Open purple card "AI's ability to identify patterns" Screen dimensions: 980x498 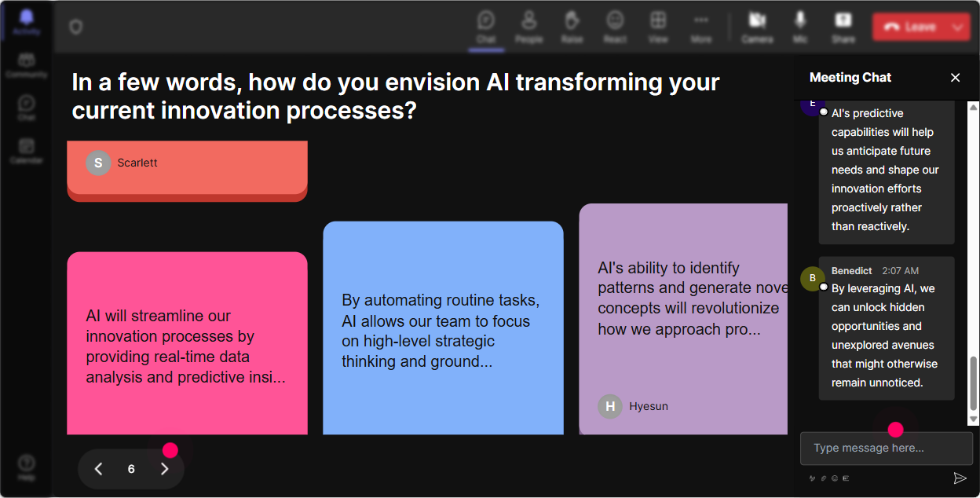pyautogui.click(x=683, y=319)
